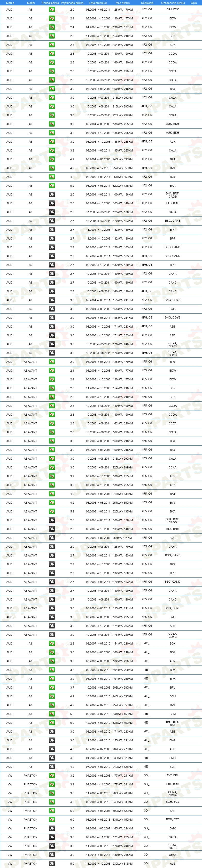Select power cell '230kW / 313KM'
This screenshot has height=868, width=202.
click(123, 864)
